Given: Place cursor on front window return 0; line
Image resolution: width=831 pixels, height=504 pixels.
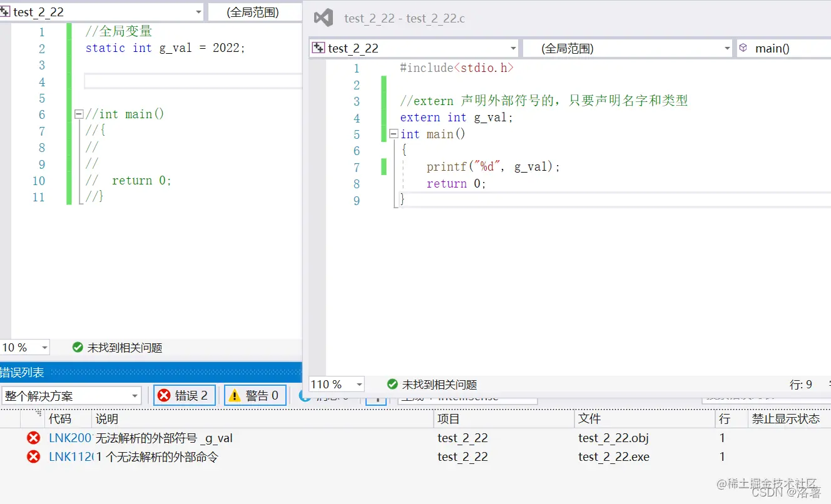Looking at the screenshot, I should tap(456, 183).
